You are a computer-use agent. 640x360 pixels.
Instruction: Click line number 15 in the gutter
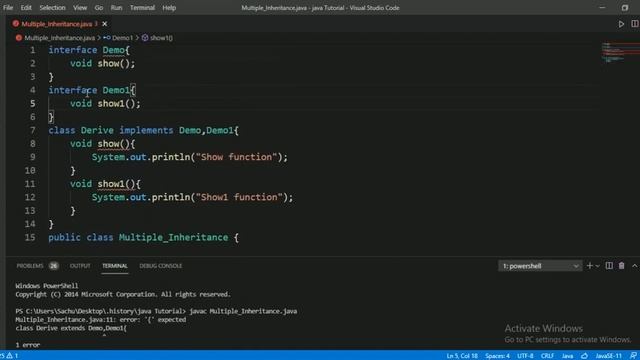(x=30, y=238)
